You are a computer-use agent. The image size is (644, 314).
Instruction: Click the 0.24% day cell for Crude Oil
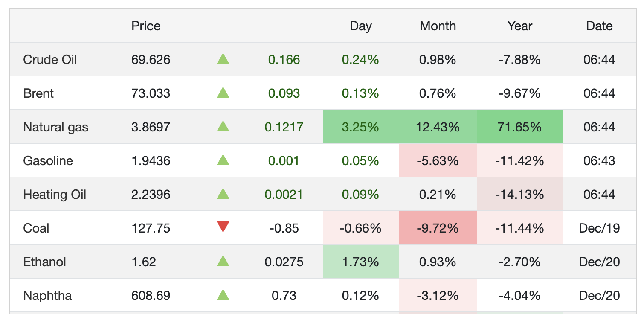361,59
